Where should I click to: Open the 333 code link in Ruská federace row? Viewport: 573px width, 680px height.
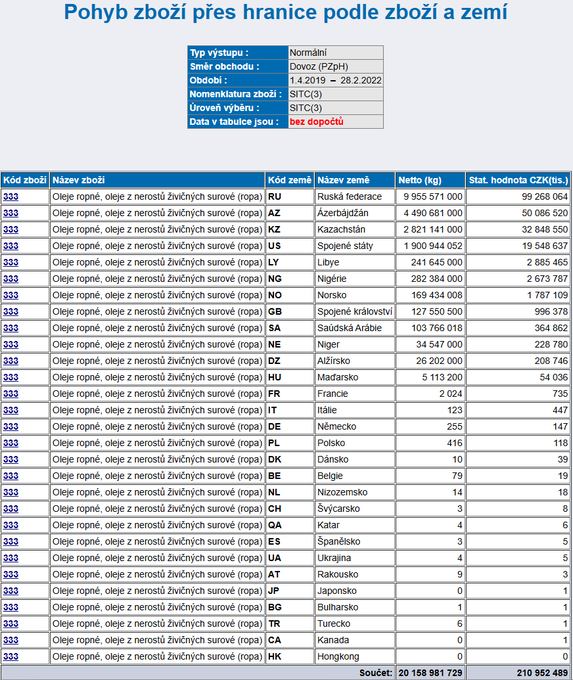tap(11, 197)
